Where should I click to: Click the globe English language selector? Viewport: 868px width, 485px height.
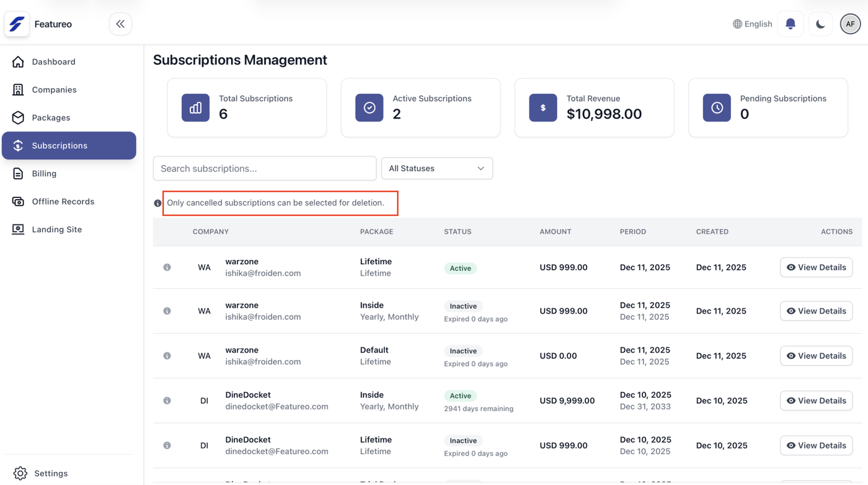pyautogui.click(x=753, y=24)
